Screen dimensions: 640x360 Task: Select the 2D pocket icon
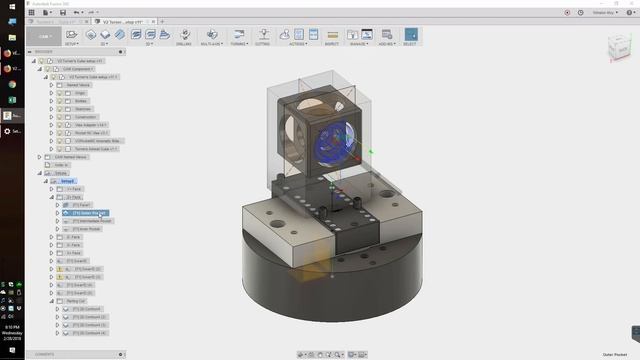(105, 35)
